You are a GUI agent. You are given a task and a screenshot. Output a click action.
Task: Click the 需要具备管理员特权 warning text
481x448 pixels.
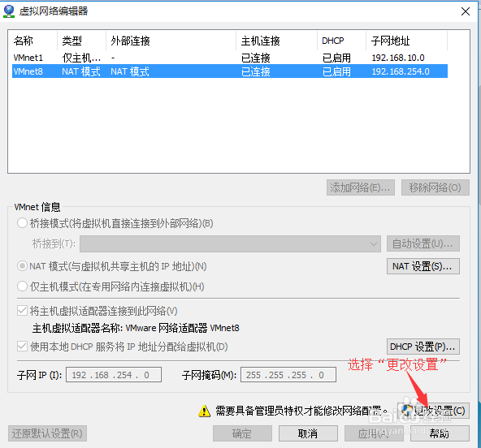301,411
